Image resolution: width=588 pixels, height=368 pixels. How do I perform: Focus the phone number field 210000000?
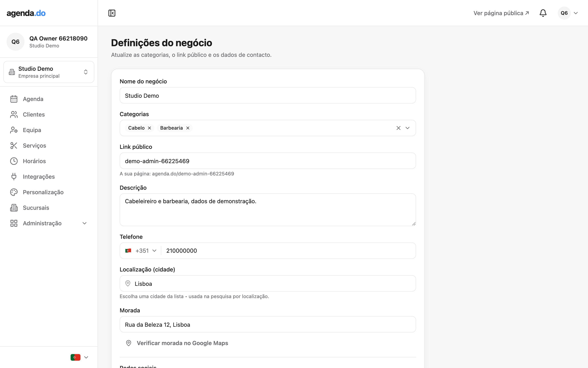tap(288, 251)
